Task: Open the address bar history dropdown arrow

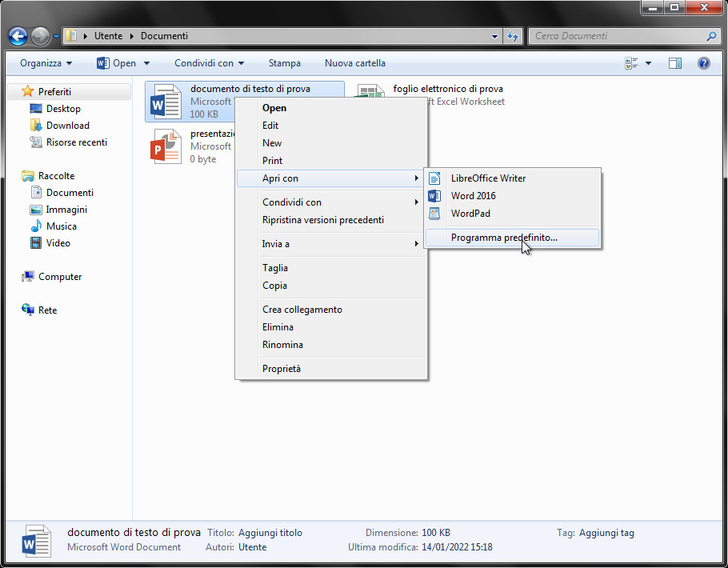Action: [x=495, y=36]
